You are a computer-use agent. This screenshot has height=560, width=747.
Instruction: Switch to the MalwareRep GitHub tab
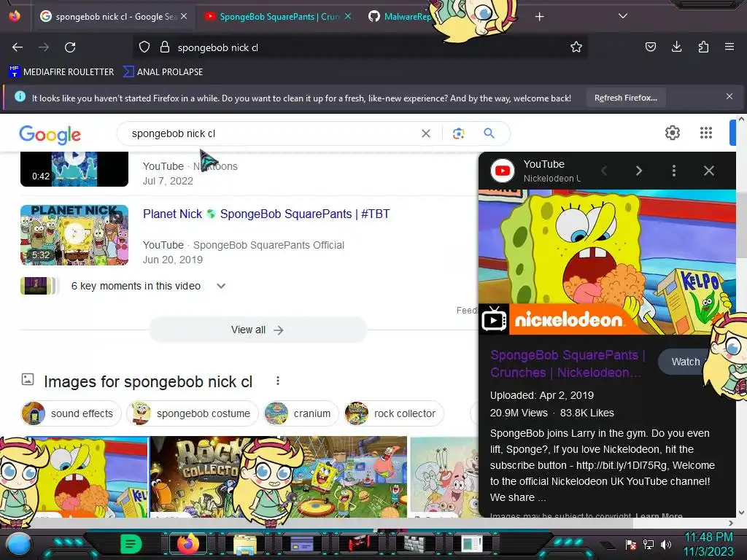pos(400,17)
